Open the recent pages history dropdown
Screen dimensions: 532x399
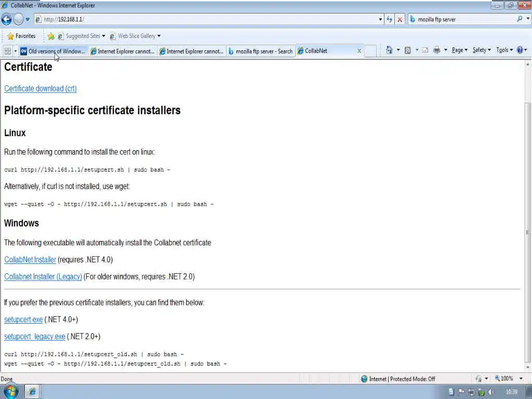click(x=28, y=19)
